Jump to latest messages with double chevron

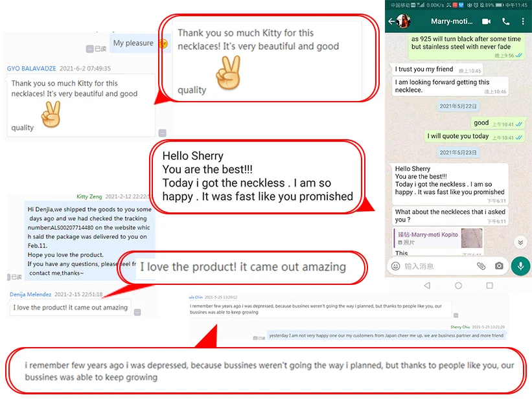[x=520, y=242]
